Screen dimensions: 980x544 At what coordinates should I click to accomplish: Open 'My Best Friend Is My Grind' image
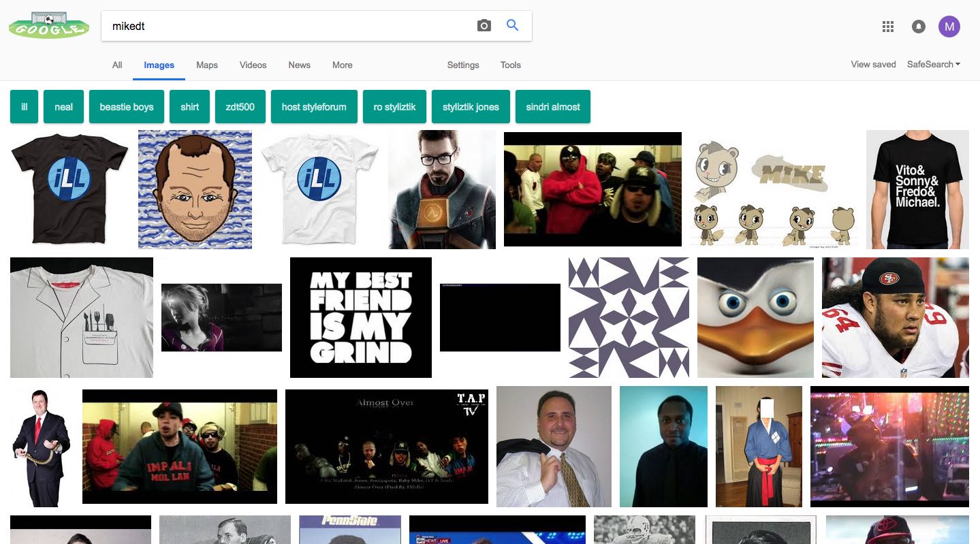click(x=360, y=317)
